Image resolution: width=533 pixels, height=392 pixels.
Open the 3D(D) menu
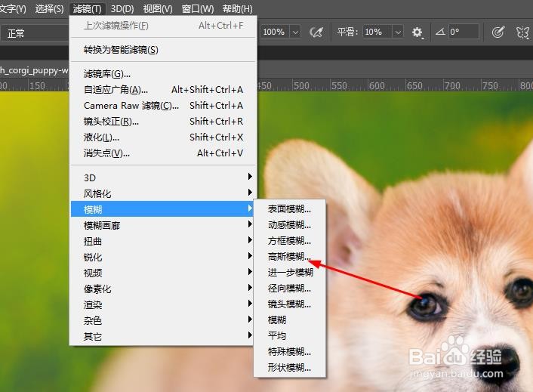[x=122, y=8]
